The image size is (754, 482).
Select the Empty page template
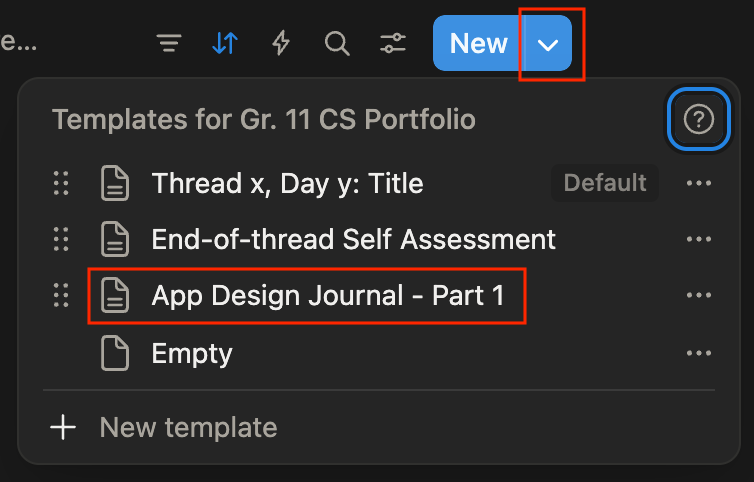(x=191, y=353)
